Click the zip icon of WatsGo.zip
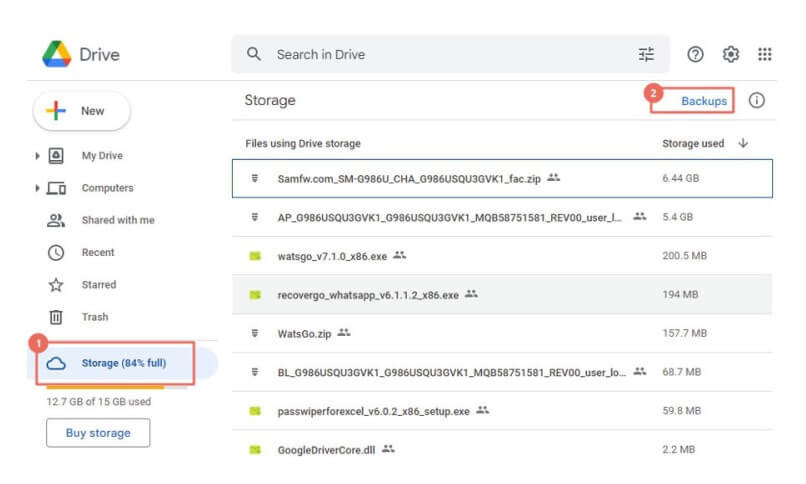Viewport: 806px width, 484px height. 254,333
